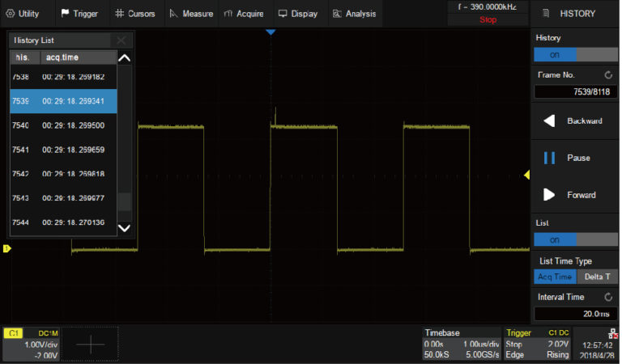The image size is (622, 364).
Task: Close the History List panel
Action: 121,40
